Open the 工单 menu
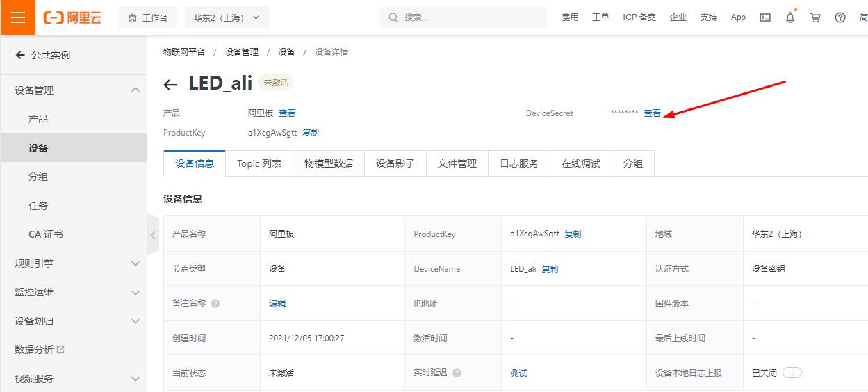The height and width of the screenshot is (392, 868). 600,17
